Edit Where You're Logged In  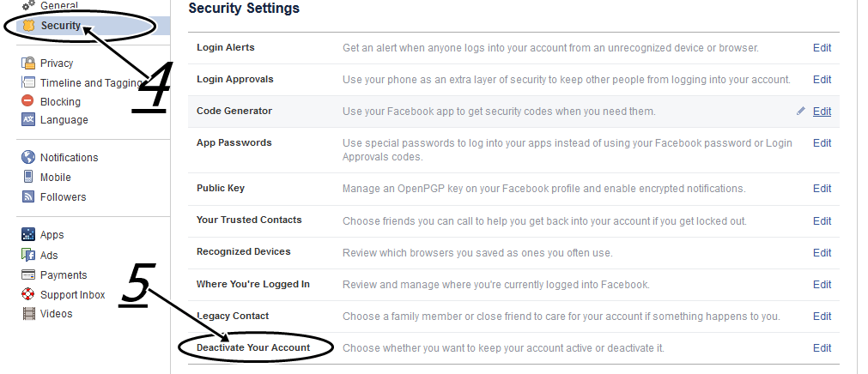click(x=822, y=285)
